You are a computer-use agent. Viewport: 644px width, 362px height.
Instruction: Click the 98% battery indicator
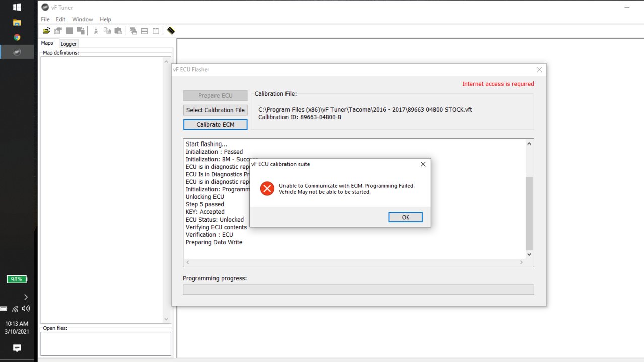[17, 279]
